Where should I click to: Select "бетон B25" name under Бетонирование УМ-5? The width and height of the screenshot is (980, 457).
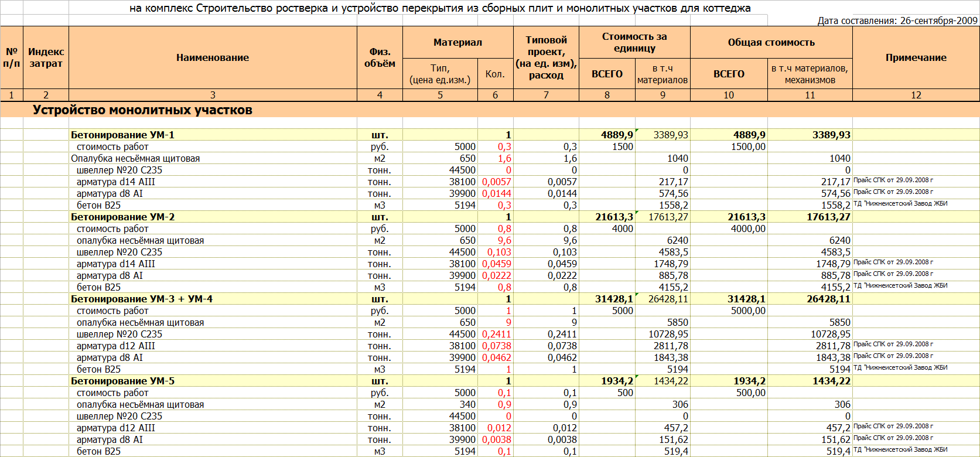[x=98, y=451]
